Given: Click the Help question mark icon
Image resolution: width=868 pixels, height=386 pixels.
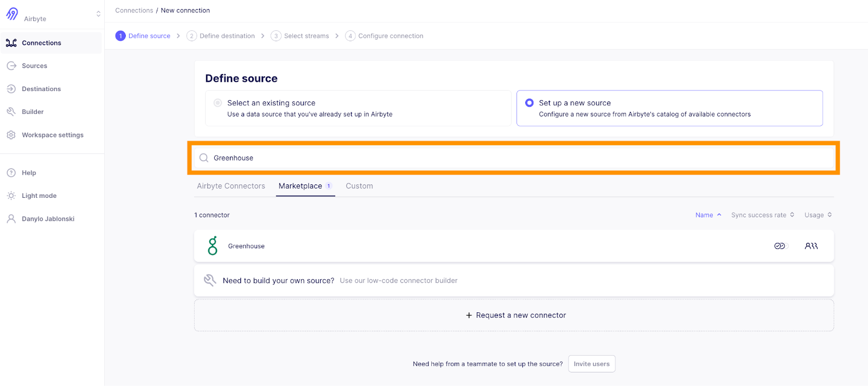Looking at the screenshot, I should (x=11, y=173).
